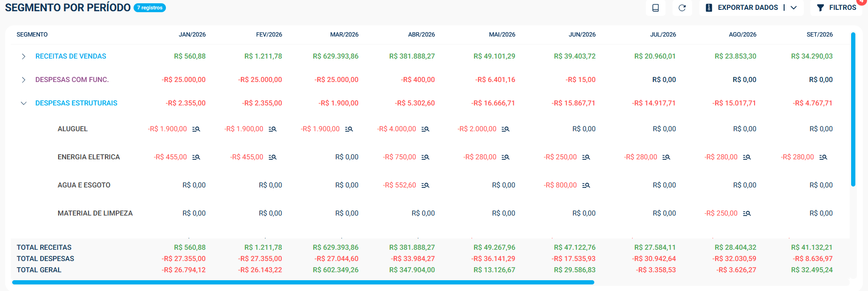The width and height of the screenshot is (868, 291).
Task: Inspect MATERIAL DE LIMPEZA AGO/2026 entry
Action: pos(747,213)
